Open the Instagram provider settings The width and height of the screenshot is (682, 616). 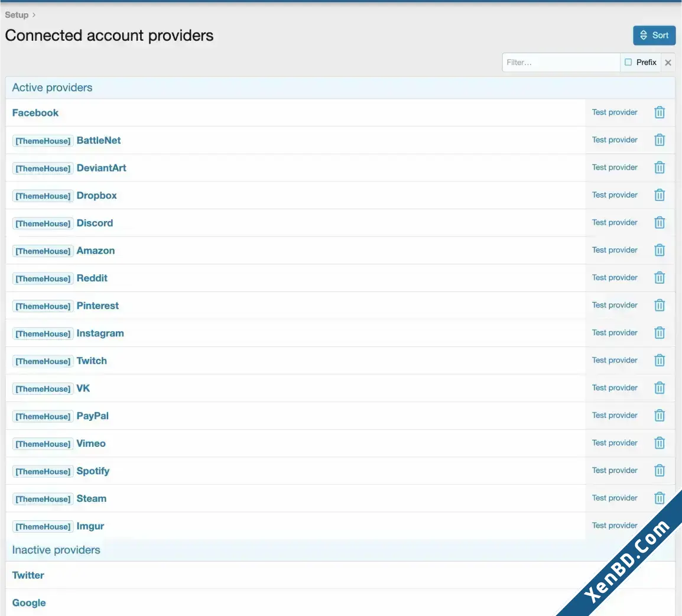point(100,333)
